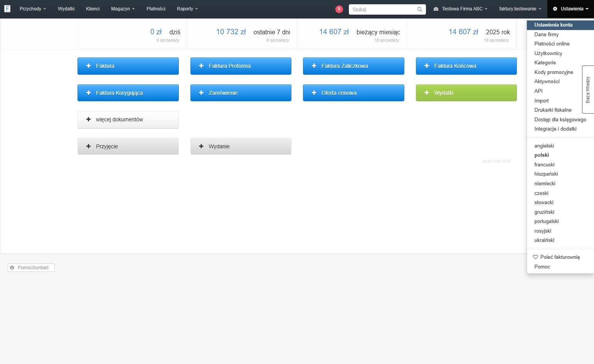Click the magnifier icon in search box
This screenshot has width=594, height=364.
[420, 10]
